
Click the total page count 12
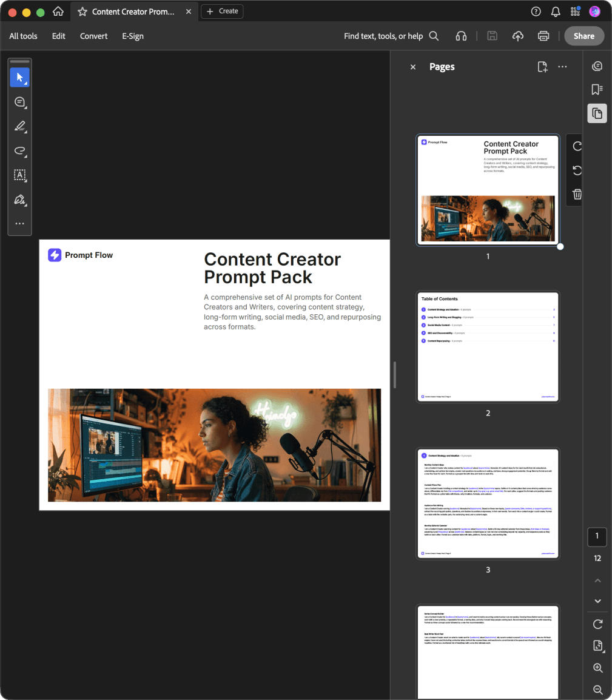pos(597,558)
